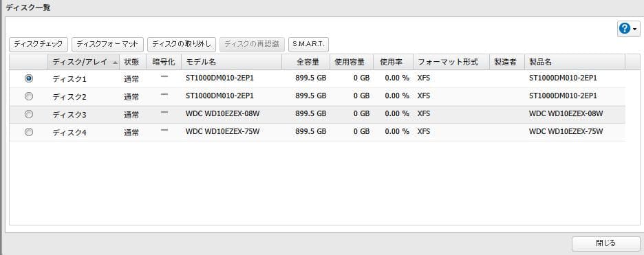Sort by ディスク/アレイ column header

click(x=84, y=62)
